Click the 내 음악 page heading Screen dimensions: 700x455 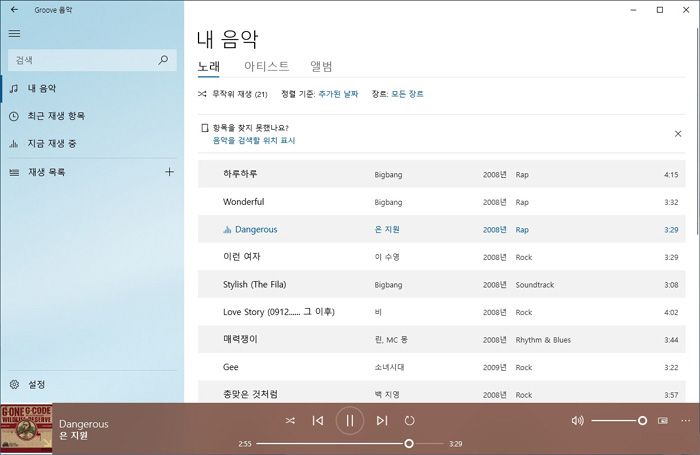pos(227,40)
